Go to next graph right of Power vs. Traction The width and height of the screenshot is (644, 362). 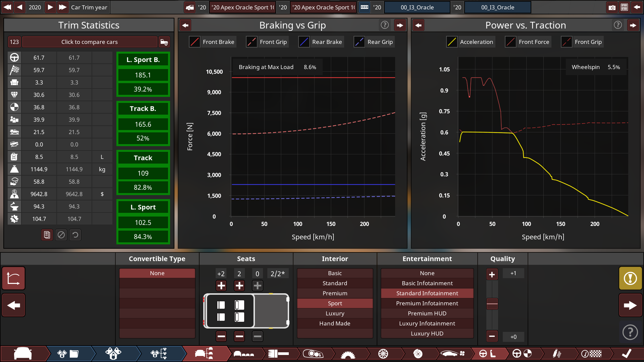click(x=633, y=25)
